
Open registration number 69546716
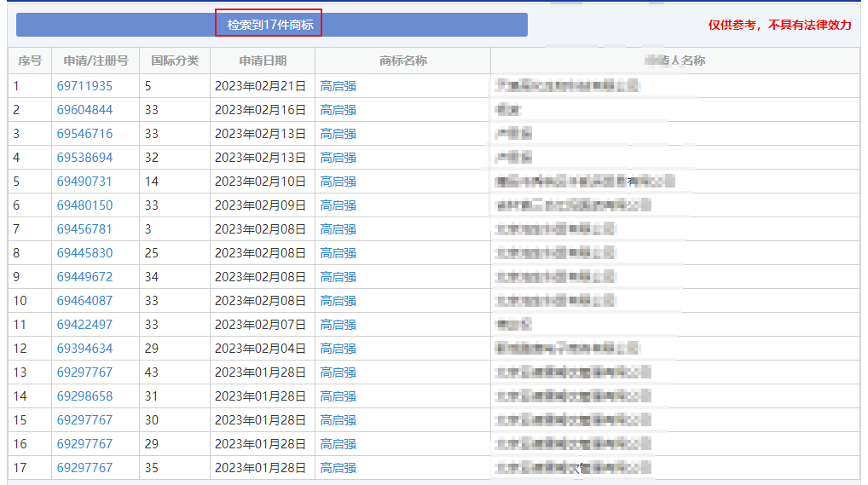coord(84,134)
